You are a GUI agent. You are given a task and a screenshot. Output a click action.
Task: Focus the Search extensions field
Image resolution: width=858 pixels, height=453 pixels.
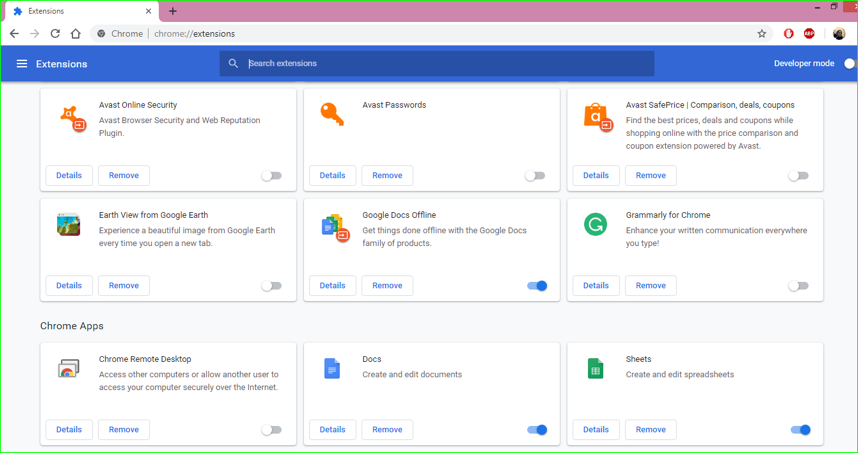[x=440, y=64]
